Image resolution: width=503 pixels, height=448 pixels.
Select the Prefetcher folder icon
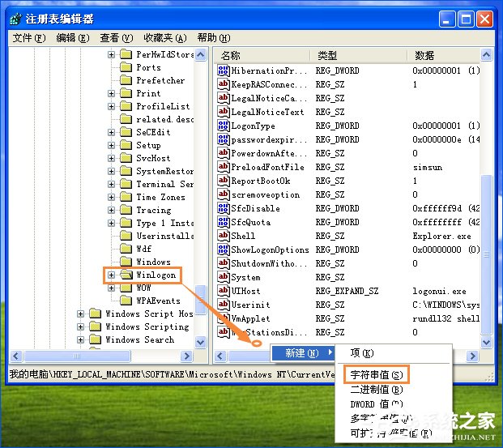(126, 80)
